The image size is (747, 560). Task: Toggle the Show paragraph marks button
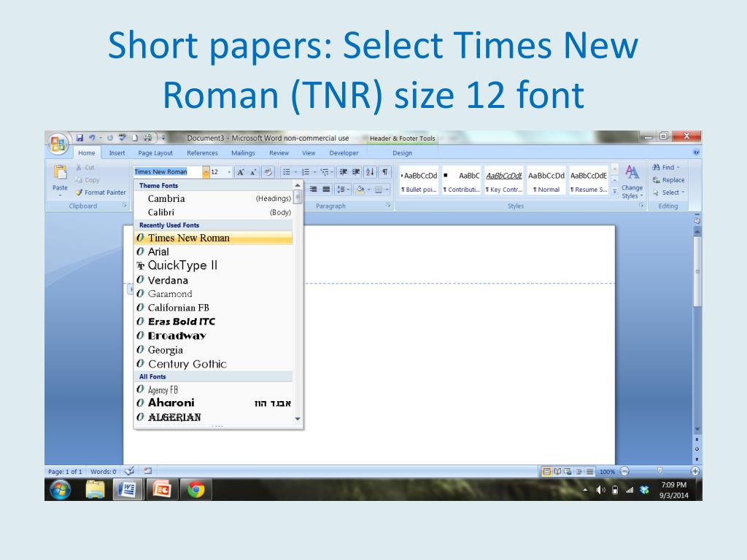[384, 172]
